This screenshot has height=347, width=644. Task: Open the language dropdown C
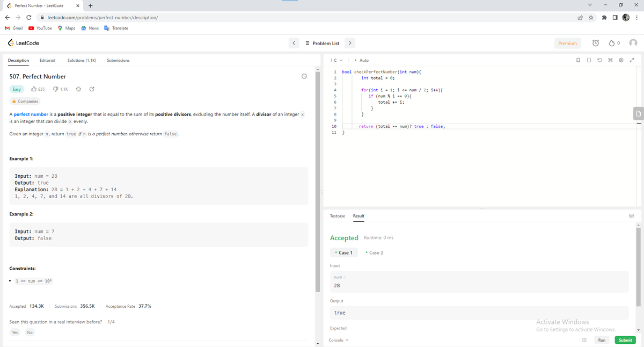(337, 60)
